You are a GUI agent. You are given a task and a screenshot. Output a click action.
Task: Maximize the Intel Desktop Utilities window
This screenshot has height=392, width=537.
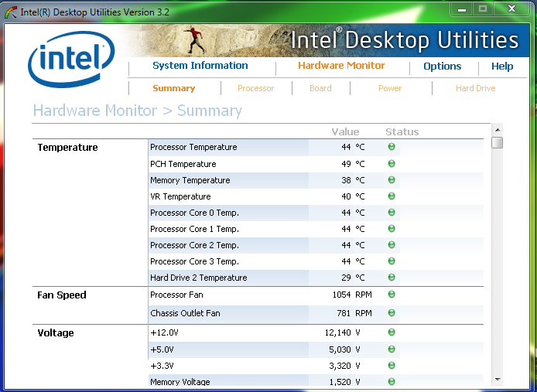point(483,9)
